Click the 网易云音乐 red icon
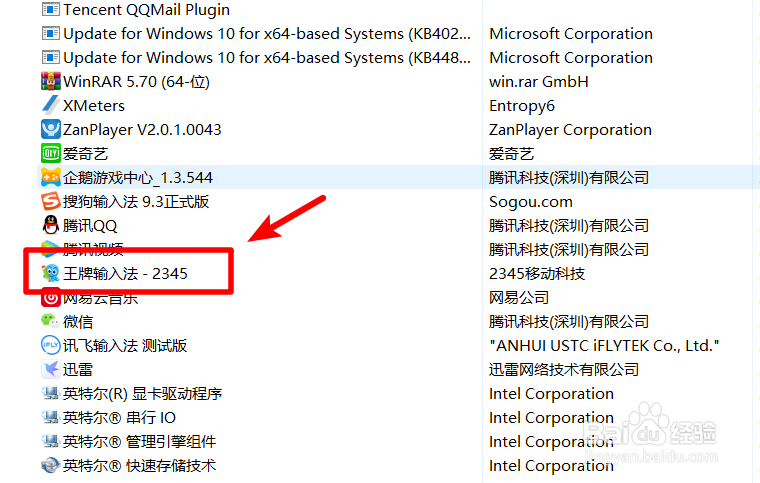This screenshot has width=760, height=483. pyautogui.click(x=51, y=297)
